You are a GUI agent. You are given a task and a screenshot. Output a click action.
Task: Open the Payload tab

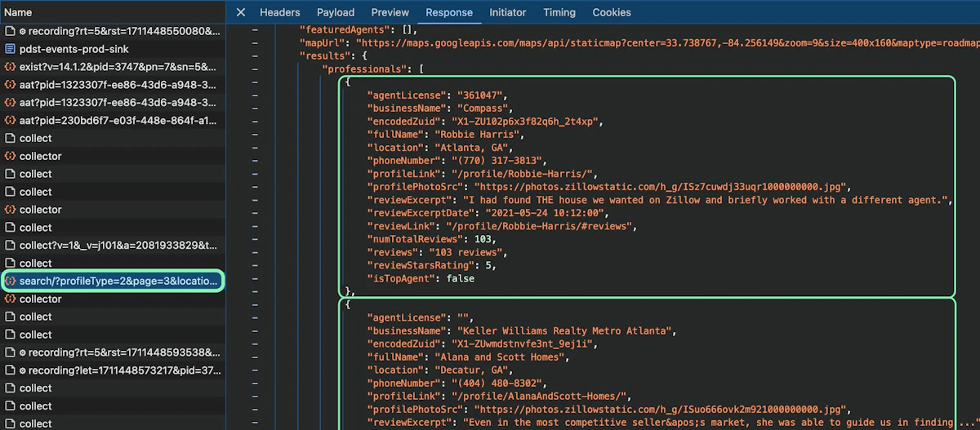point(336,12)
